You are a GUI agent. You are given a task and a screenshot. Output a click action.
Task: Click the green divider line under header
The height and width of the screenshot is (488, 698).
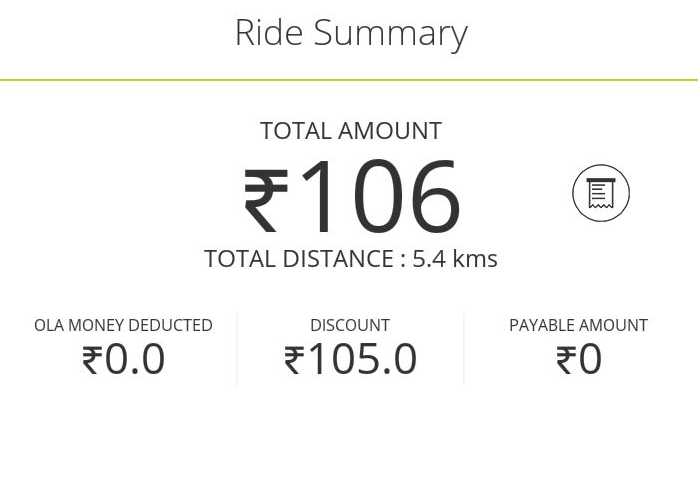pos(349,80)
